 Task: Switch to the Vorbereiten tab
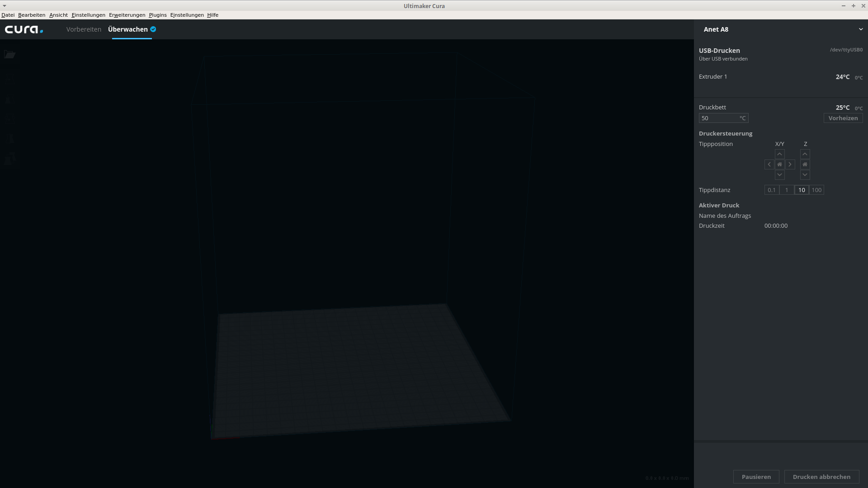(x=84, y=29)
